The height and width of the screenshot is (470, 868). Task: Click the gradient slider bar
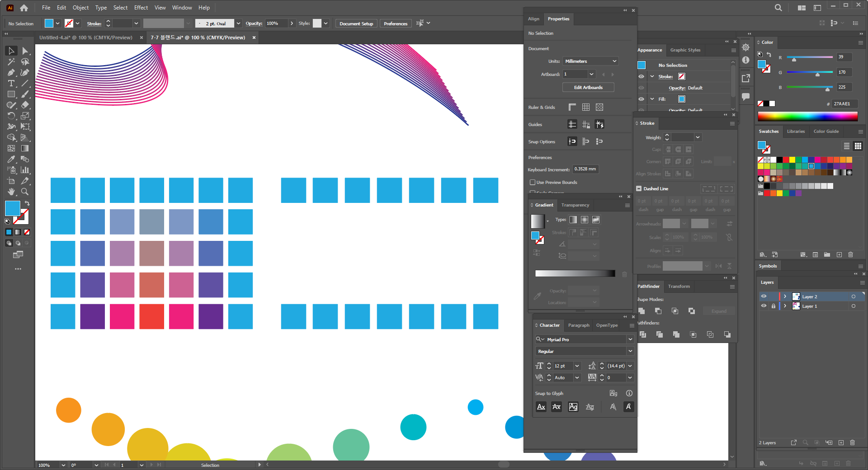pos(575,273)
